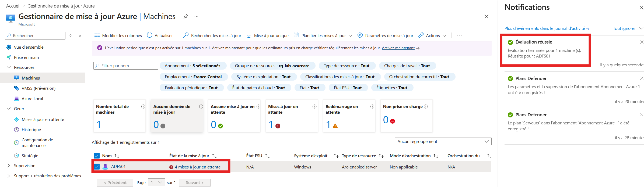Toggle the select-all header checkbox
The width and height of the screenshot is (644, 187).
[97, 156]
